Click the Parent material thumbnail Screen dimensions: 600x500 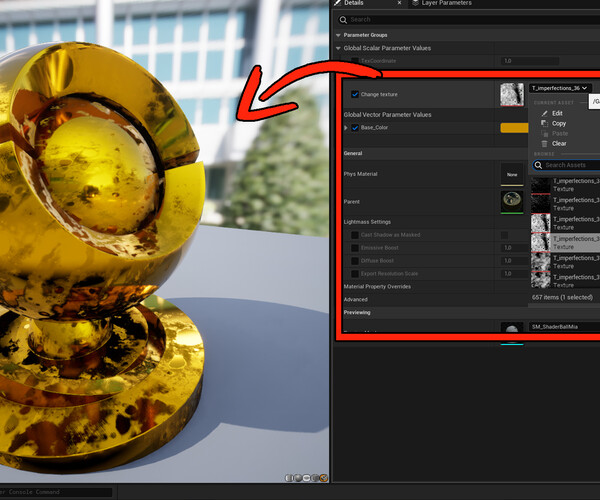coord(512,202)
